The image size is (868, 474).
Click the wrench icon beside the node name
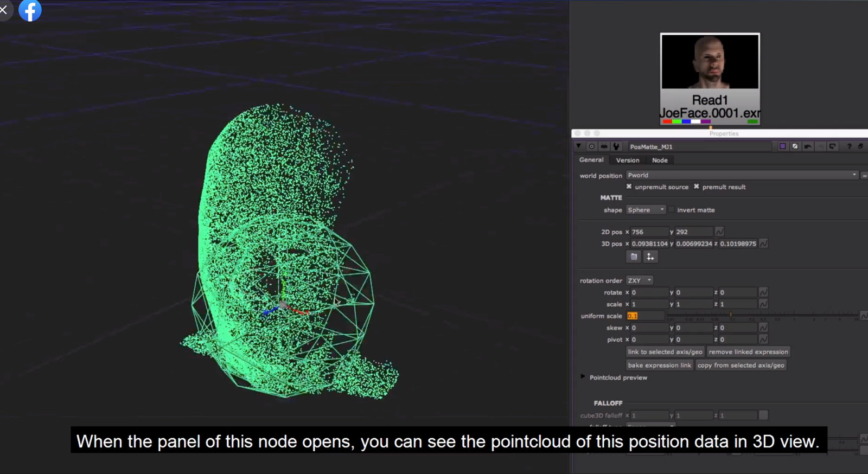click(x=616, y=146)
